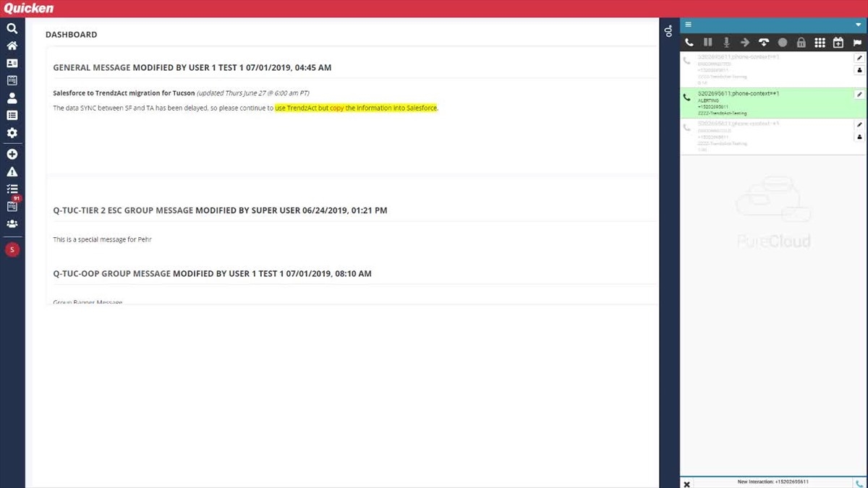Open the settings gear in the sidebar

tap(12, 133)
